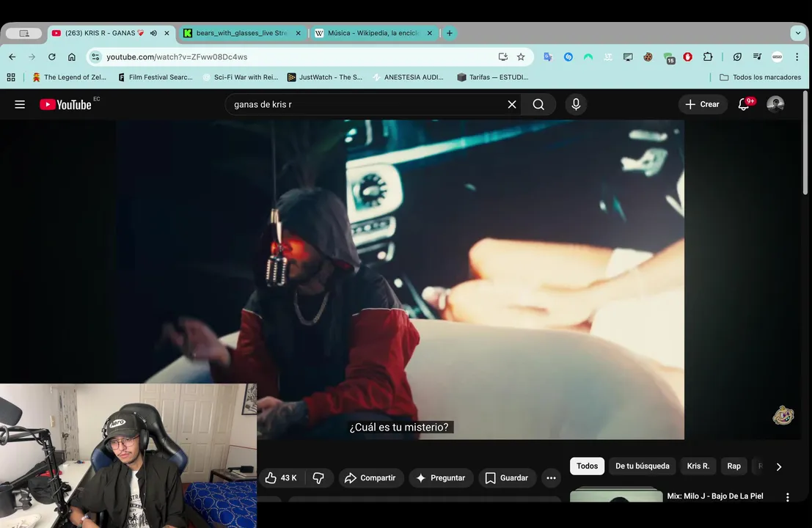The image size is (812, 528).
Task: Open the LanguageTool extension
Action: [608, 57]
